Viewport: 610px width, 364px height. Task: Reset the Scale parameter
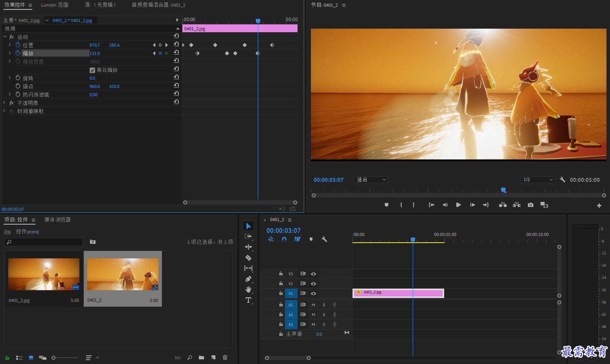tap(176, 53)
